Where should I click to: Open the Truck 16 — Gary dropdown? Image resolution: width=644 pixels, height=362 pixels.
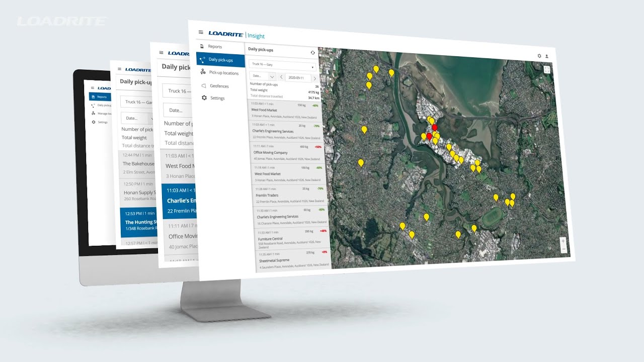(x=283, y=65)
